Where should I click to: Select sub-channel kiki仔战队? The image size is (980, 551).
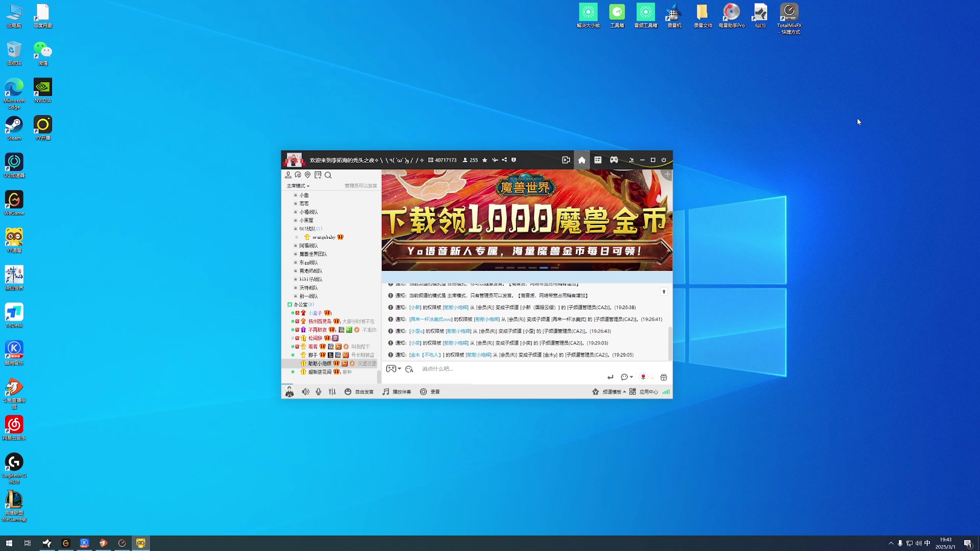tap(311, 279)
